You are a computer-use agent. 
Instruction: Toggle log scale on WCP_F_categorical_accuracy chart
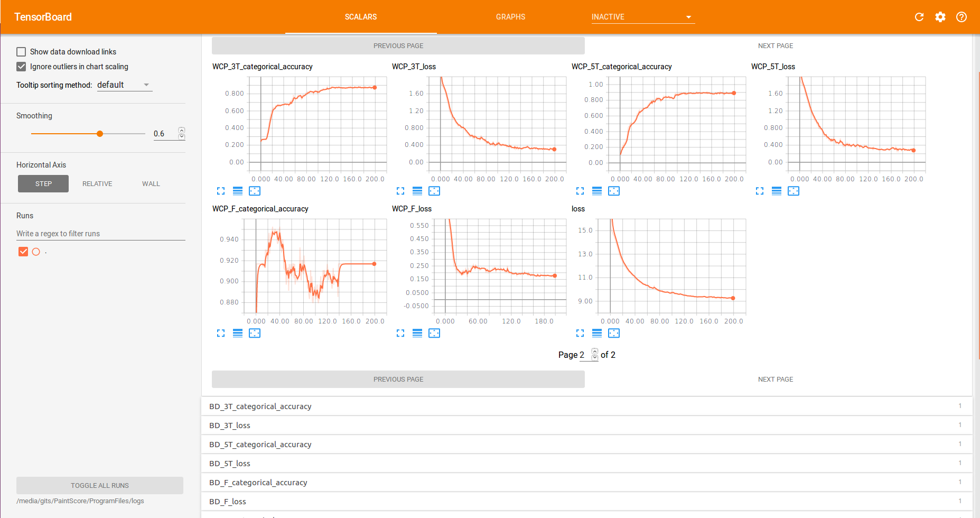click(x=238, y=333)
